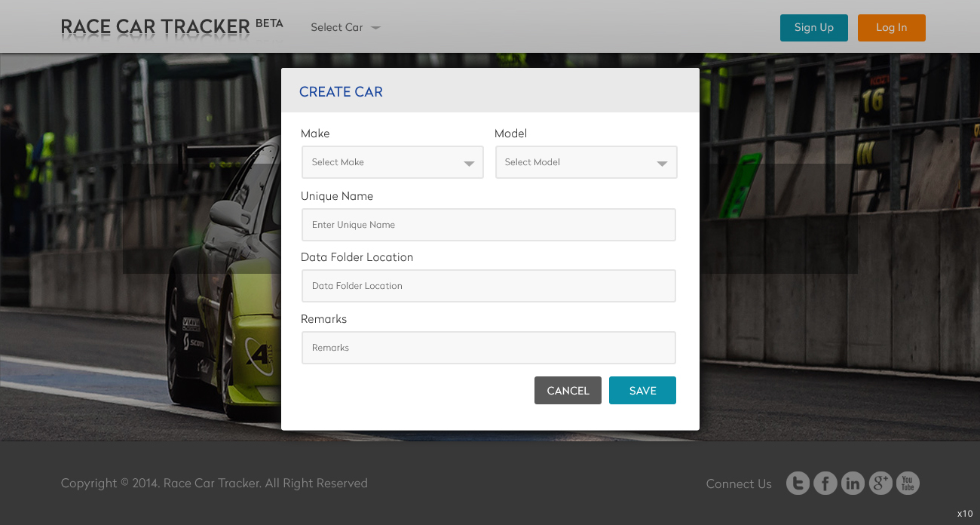Click the Model field label

[510, 134]
